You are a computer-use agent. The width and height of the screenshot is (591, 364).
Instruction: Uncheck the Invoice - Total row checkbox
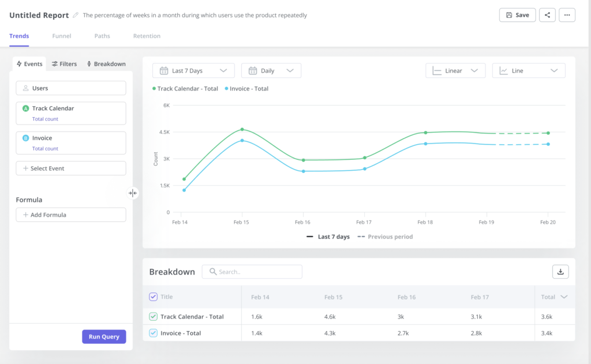153,333
